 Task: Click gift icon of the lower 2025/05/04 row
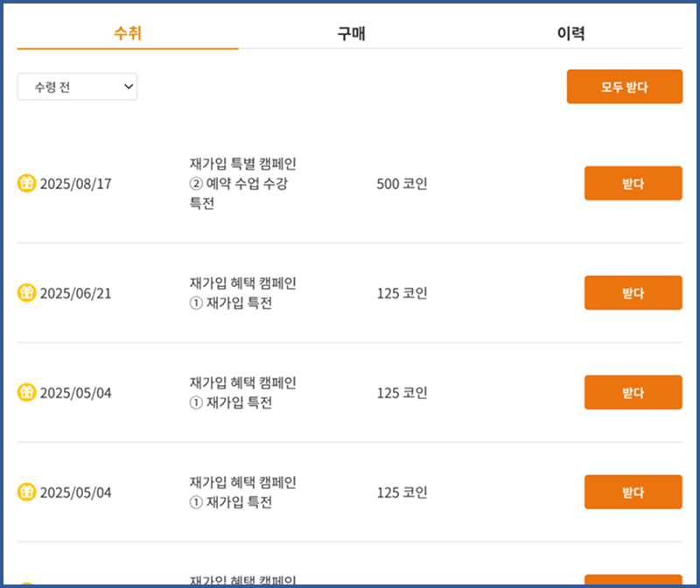click(x=27, y=493)
